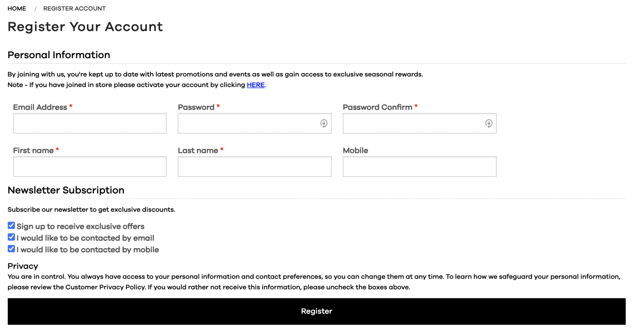The image size is (644, 332).
Task: Focus the Email Address input field
Action: click(x=90, y=123)
